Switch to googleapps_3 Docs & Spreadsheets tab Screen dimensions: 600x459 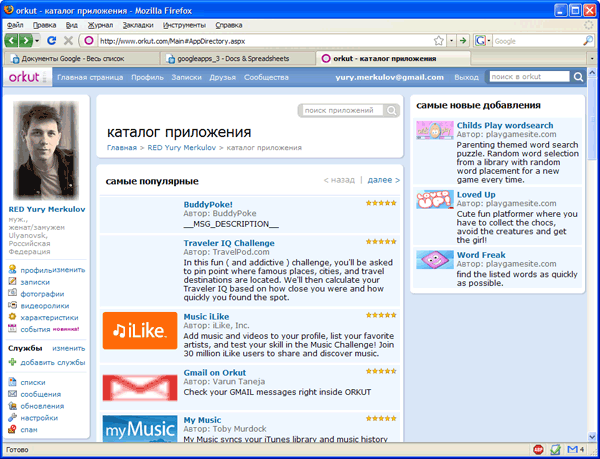pyautogui.click(x=236, y=59)
